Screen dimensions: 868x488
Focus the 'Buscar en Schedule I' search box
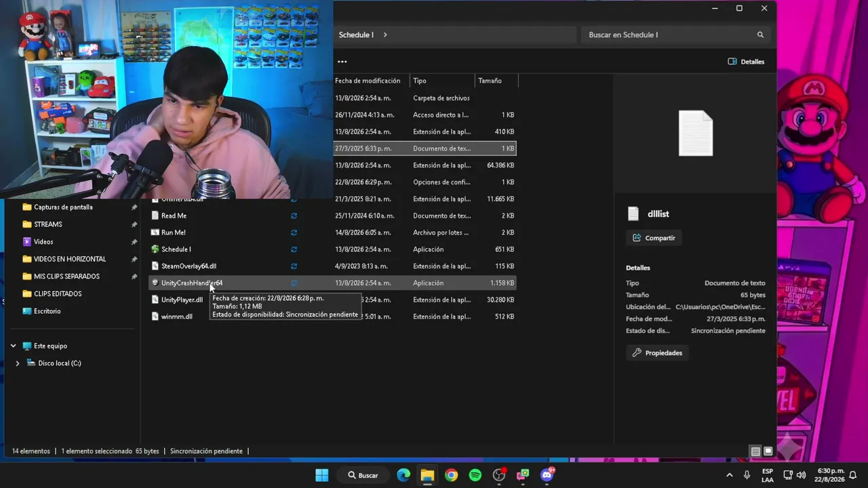pyautogui.click(x=675, y=35)
